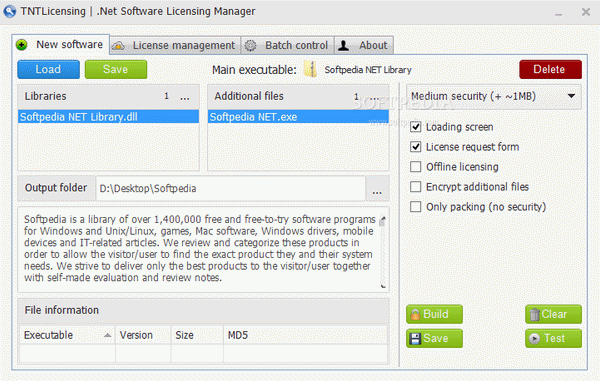Open the Batch control tab
This screenshot has width=600, height=381.
click(287, 46)
